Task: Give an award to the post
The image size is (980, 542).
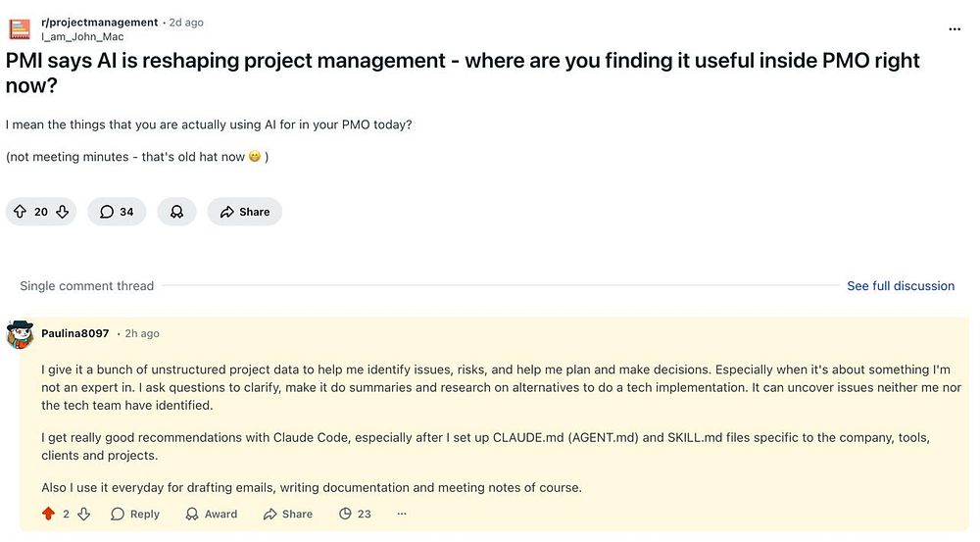Action: [176, 212]
